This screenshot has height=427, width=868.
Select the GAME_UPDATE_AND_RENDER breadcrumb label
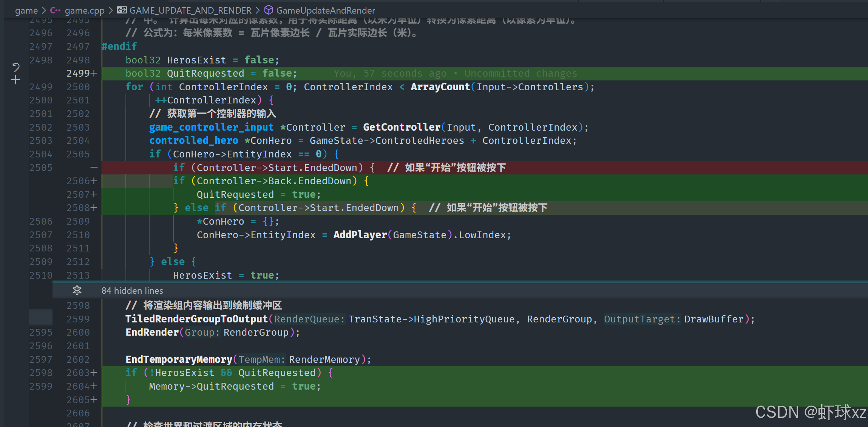[190, 11]
